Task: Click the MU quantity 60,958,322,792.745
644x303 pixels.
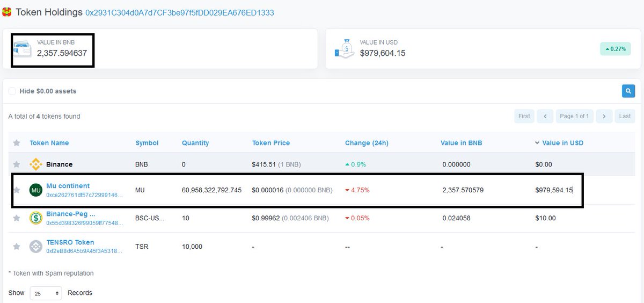Action: [x=212, y=190]
